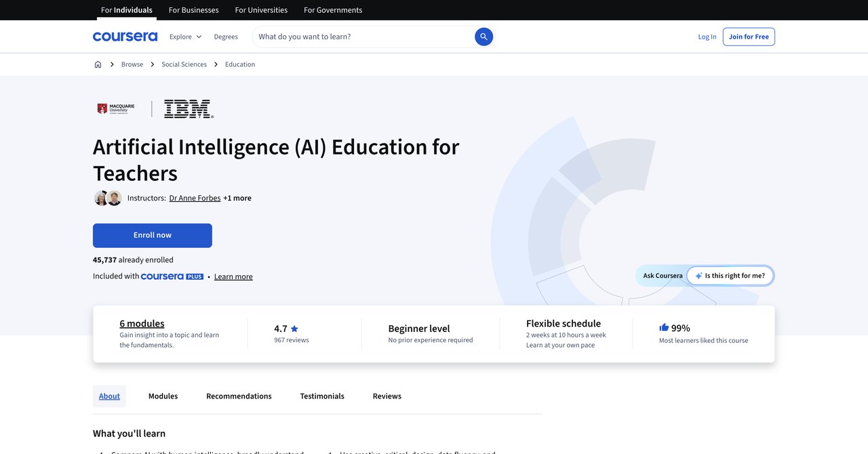Switch to the Testimonials tab
The width and height of the screenshot is (868, 454).
pos(322,396)
